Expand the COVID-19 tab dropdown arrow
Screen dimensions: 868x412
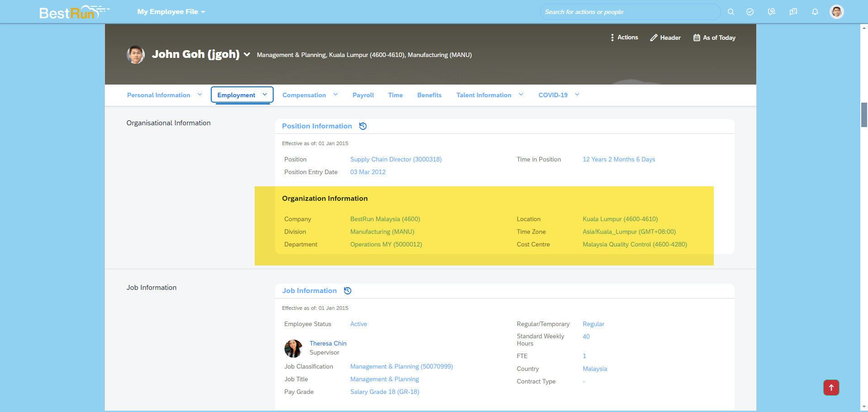tap(577, 95)
